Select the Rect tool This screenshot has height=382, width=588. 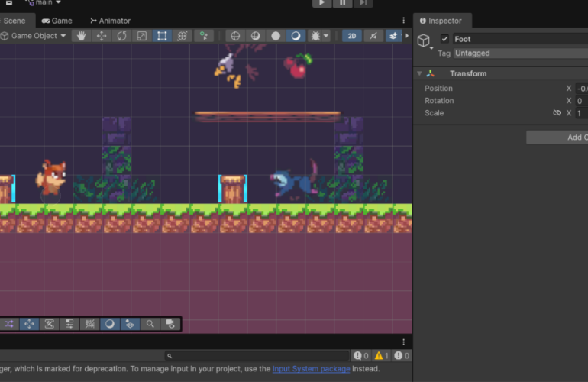click(x=162, y=36)
